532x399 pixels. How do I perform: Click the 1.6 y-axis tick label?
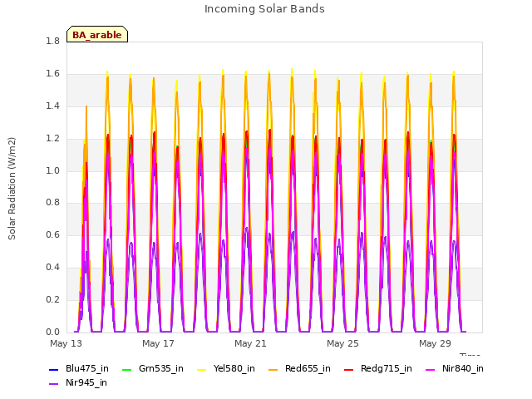(x=52, y=73)
